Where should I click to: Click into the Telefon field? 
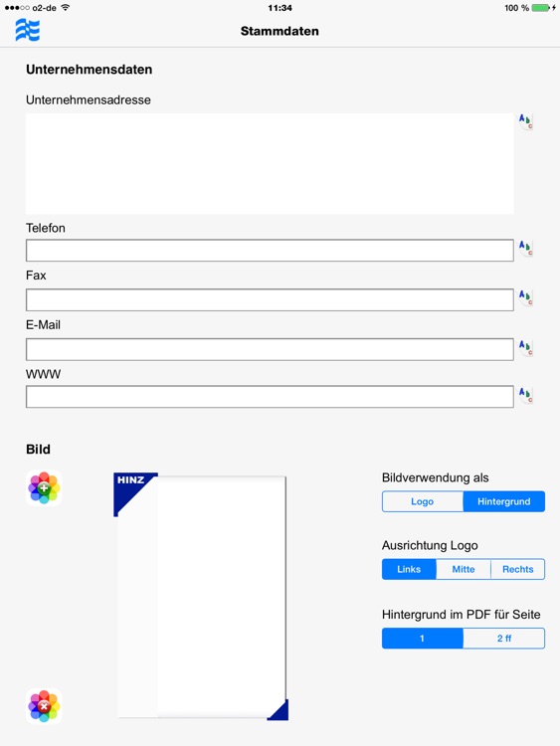pos(270,251)
